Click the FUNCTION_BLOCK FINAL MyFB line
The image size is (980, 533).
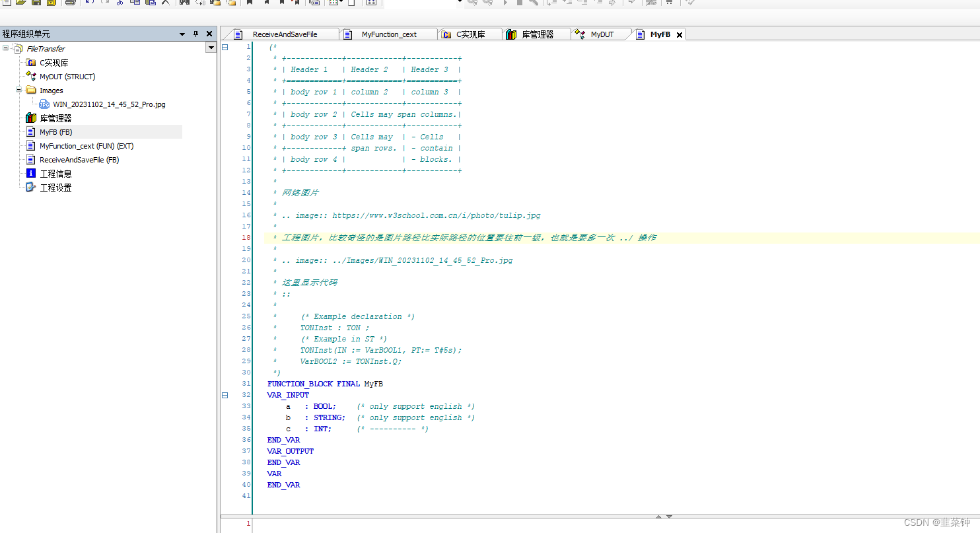pos(325,384)
